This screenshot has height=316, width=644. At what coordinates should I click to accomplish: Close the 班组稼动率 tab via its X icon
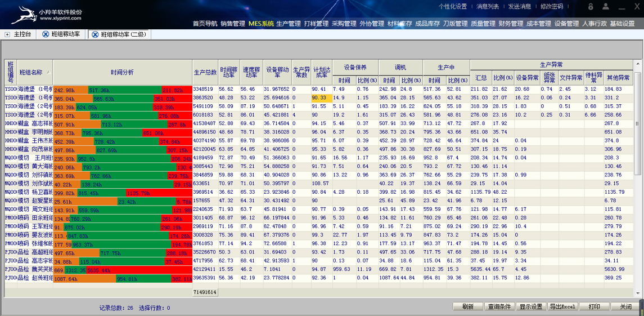coord(46,34)
